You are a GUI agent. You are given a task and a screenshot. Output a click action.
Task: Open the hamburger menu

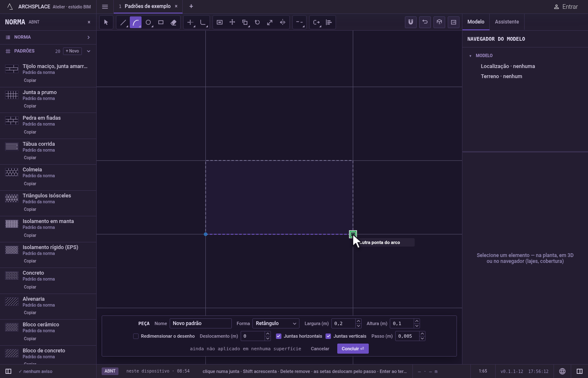pyautogui.click(x=105, y=6)
